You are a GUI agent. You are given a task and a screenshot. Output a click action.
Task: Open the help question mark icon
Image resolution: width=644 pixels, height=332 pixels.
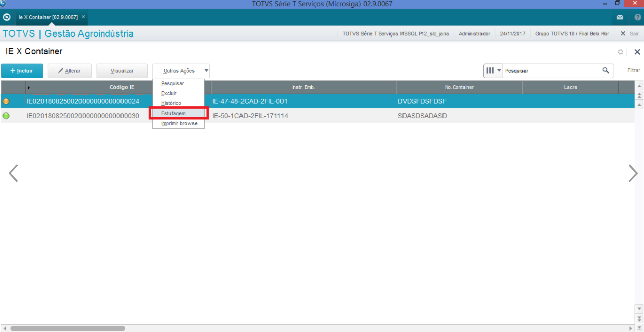coord(638,17)
